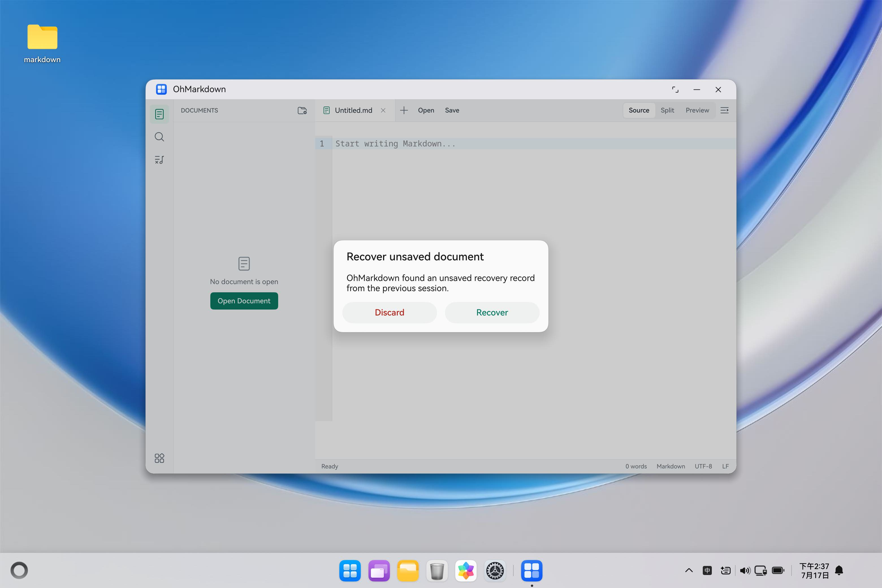Switch to Preview view mode
The image size is (882, 588).
(x=697, y=110)
